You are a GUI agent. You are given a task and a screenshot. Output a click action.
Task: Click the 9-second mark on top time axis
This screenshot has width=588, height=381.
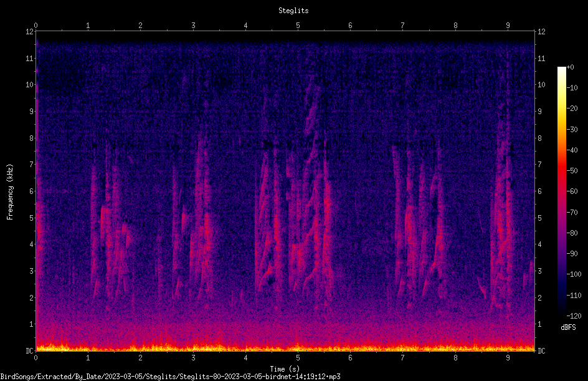click(508, 25)
